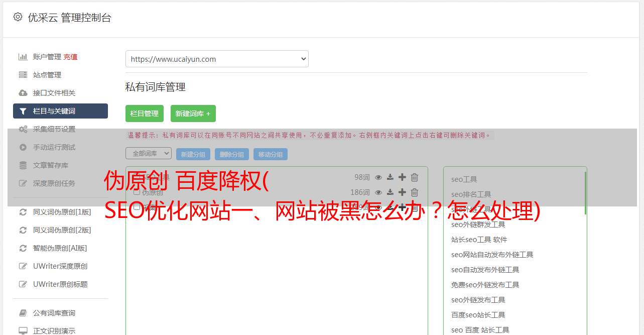Open UWriter深度原创 in sidebar
Image resolution: width=644 pixels, height=335 pixels.
(60, 266)
